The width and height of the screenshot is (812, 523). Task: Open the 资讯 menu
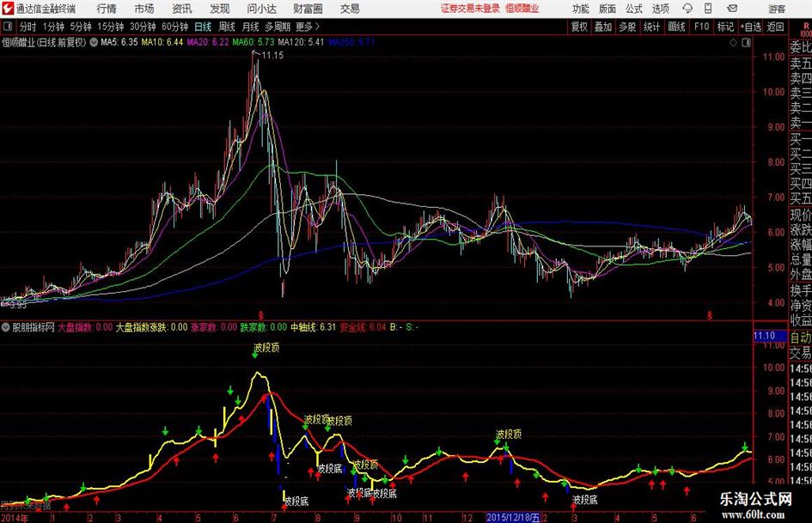point(182,9)
